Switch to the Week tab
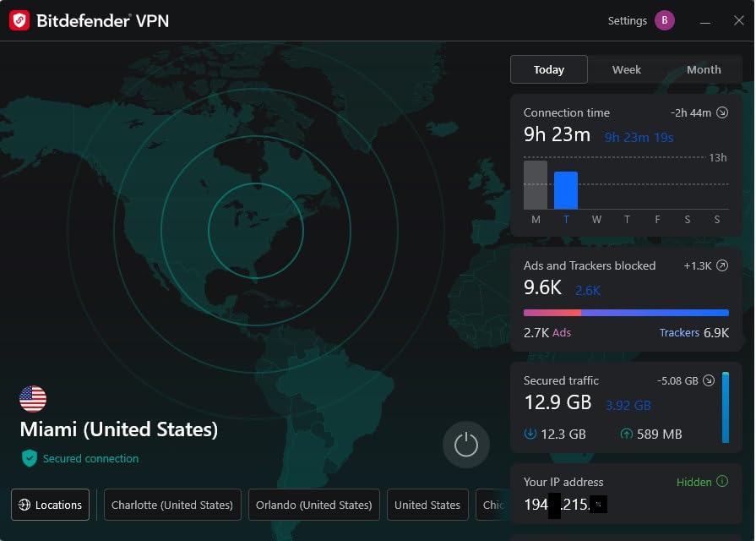The width and height of the screenshot is (756, 541). 627,69
